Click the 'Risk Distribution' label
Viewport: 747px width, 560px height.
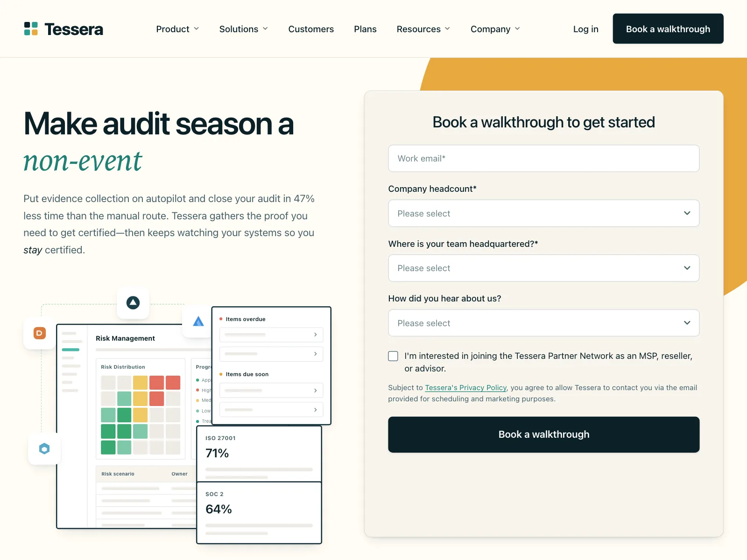click(123, 367)
